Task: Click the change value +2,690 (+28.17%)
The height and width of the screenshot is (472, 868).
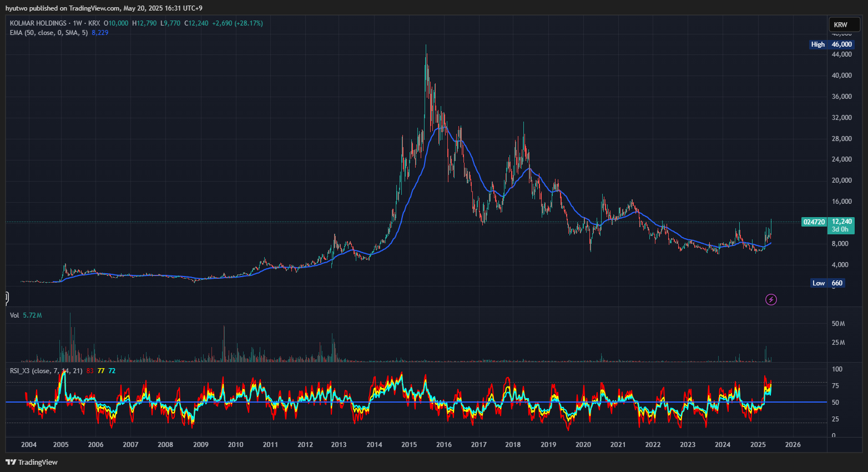Action: pos(238,23)
